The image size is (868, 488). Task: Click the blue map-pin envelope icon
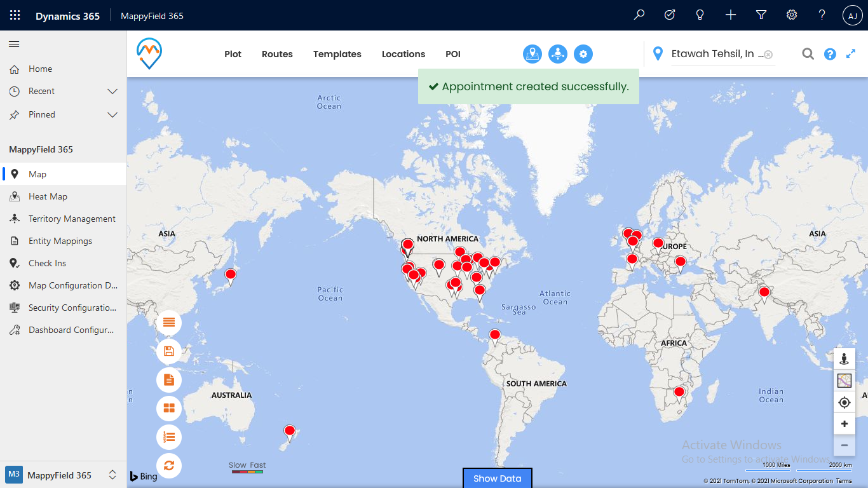(x=532, y=54)
